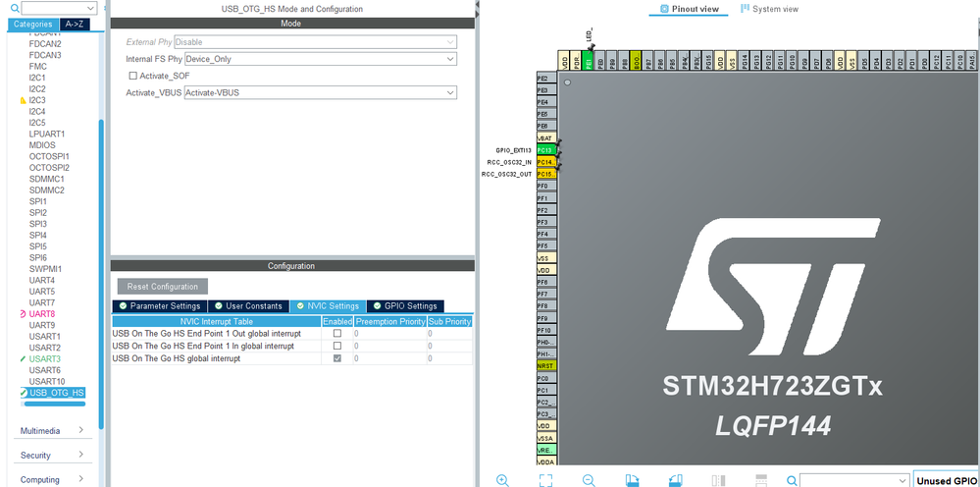Switch to Parameter Settings tab
The image size is (980, 487).
point(159,306)
